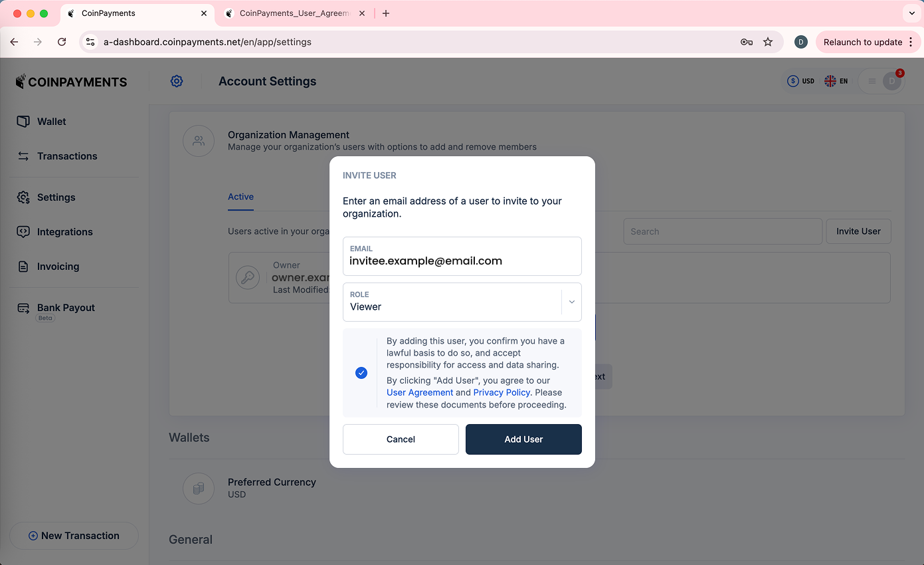Open the password key icon in address bar
Image resolution: width=924 pixels, height=565 pixels.
pos(747,42)
